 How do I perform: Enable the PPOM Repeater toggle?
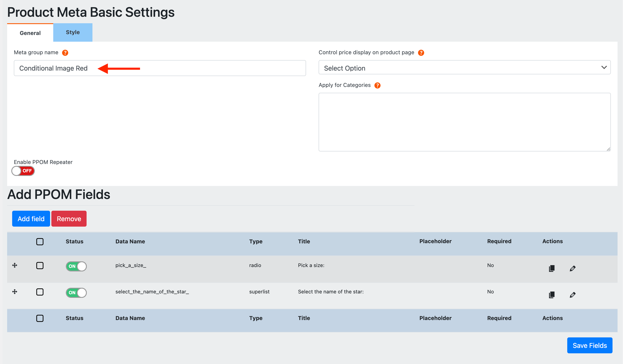[x=23, y=171]
